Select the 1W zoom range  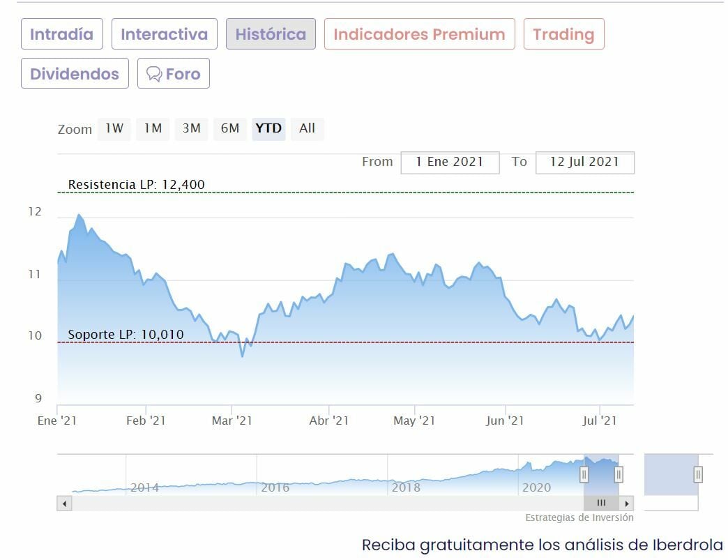[x=114, y=128]
